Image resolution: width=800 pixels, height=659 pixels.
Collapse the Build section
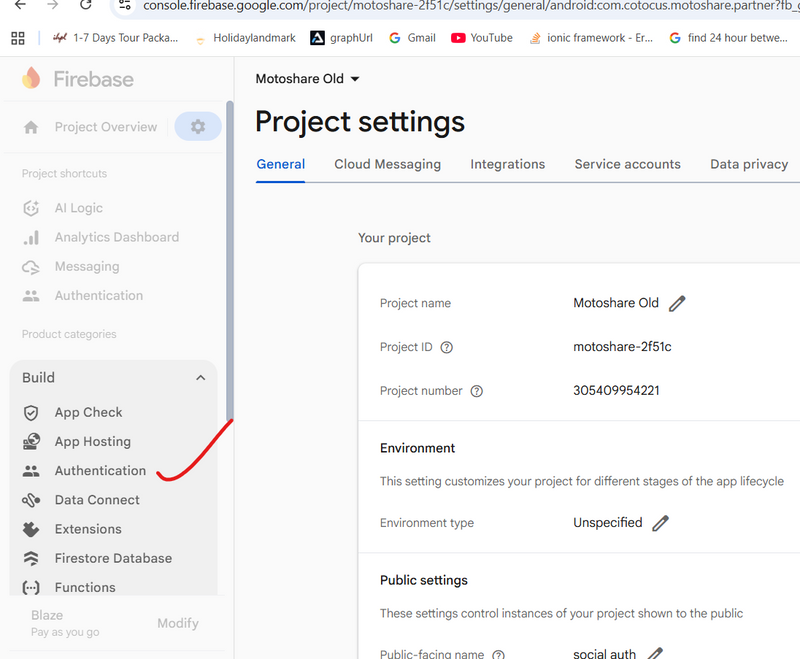pyautogui.click(x=200, y=378)
